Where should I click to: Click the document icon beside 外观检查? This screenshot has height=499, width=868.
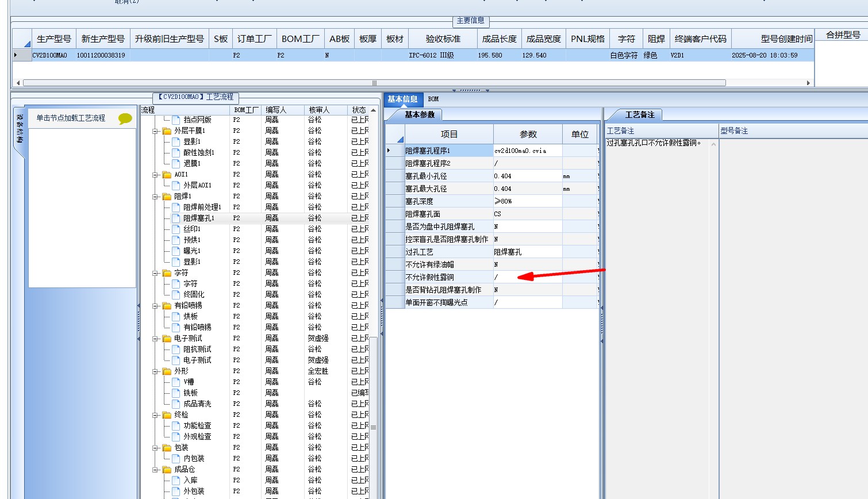176,436
